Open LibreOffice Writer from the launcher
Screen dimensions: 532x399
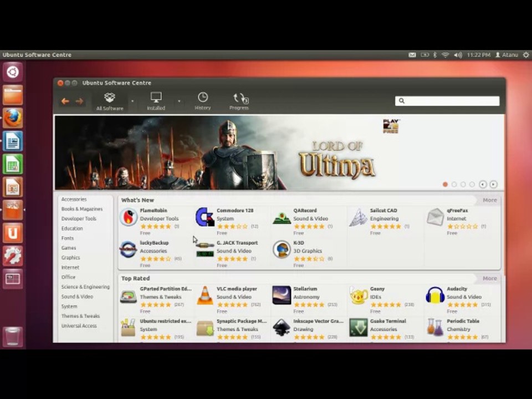point(13,141)
